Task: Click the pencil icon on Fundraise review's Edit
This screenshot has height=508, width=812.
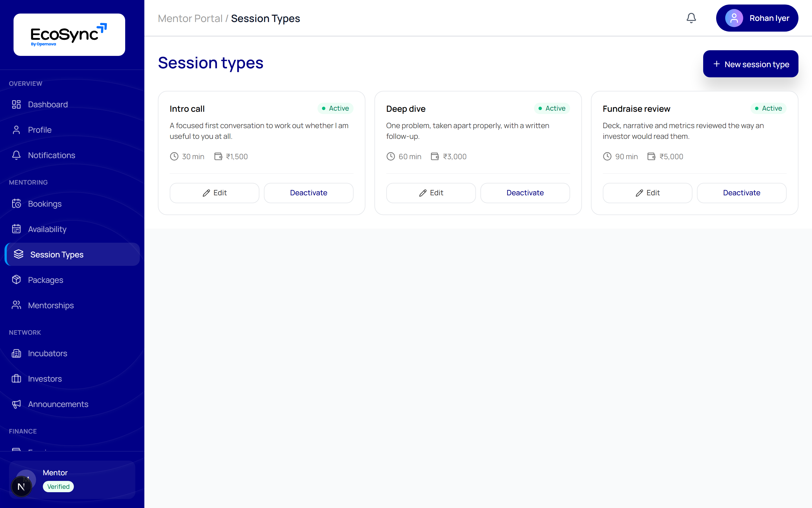Action: tap(639, 193)
